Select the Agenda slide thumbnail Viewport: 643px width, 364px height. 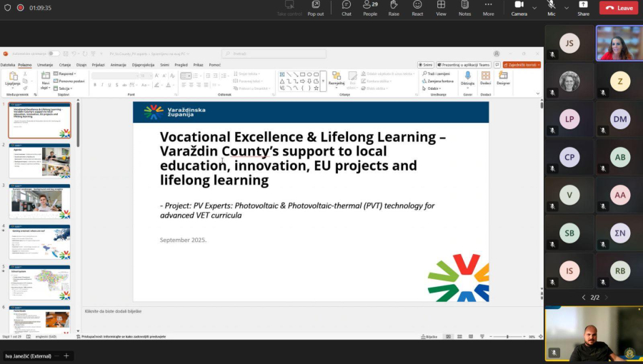(40, 161)
